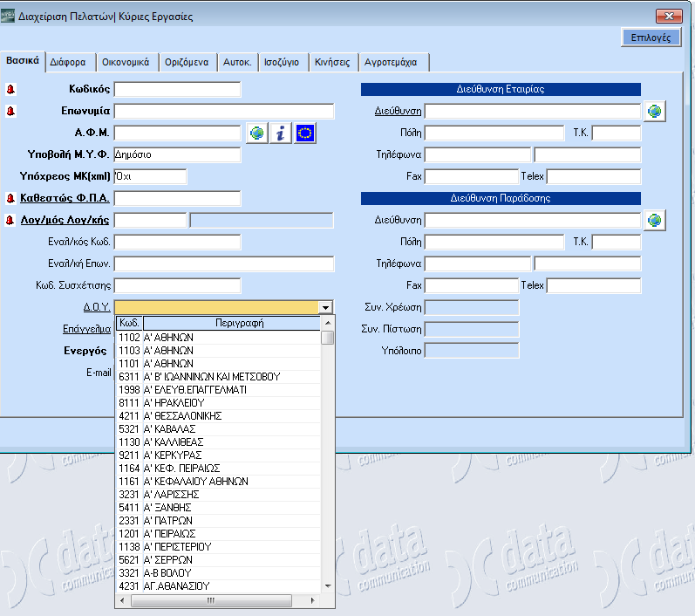Select 5321 Α' ΚΑΒΑΛΑΣ entry
This screenshot has height=616, width=695.
pyautogui.click(x=218, y=429)
